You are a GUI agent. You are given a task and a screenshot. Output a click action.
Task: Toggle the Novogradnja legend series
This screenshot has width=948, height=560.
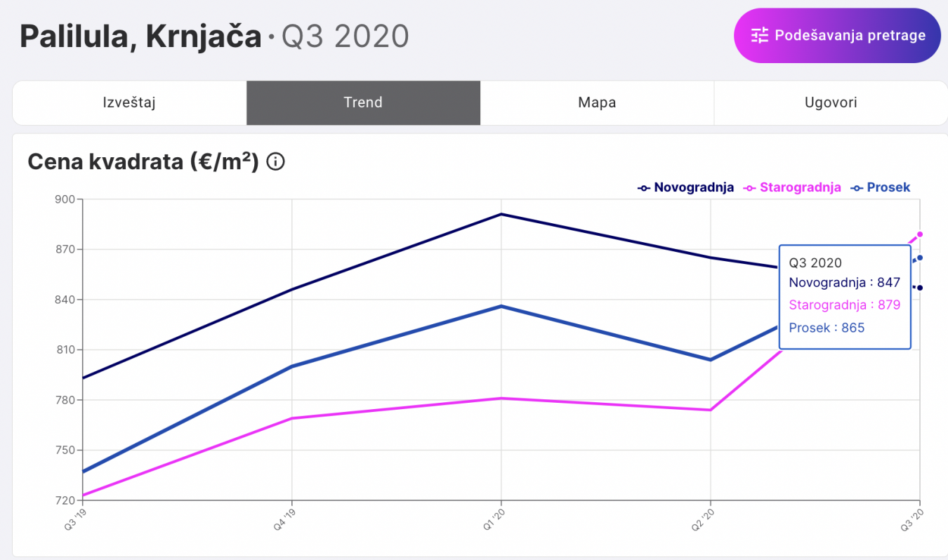693,187
